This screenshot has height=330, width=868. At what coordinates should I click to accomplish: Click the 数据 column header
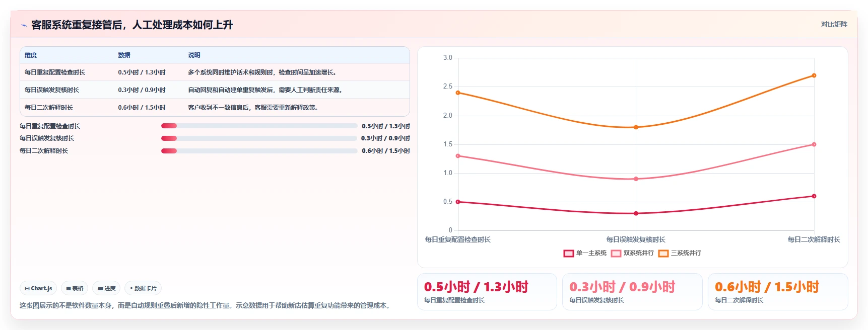click(x=124, y=55)
